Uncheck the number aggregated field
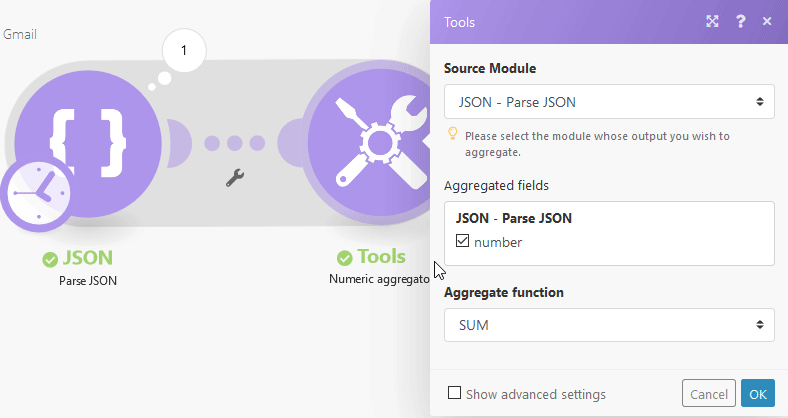788x418 pixels. [x=462, y=241]
